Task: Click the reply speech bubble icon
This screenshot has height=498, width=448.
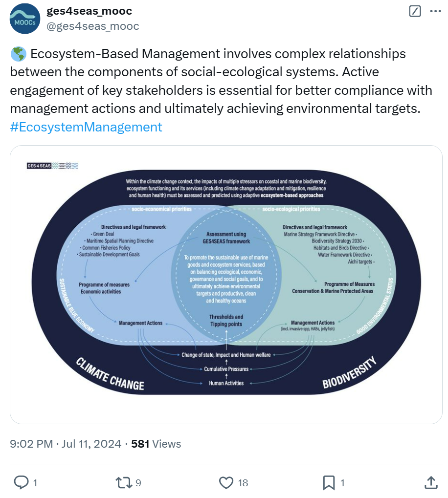Action: pyautogui.click(x=21, y=483)
